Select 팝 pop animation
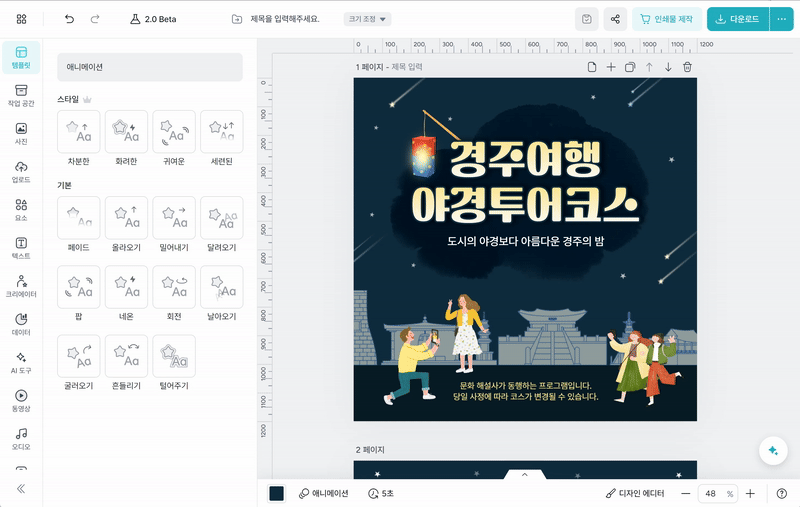The height and width of the screenshot is (507, 800). 79,287
